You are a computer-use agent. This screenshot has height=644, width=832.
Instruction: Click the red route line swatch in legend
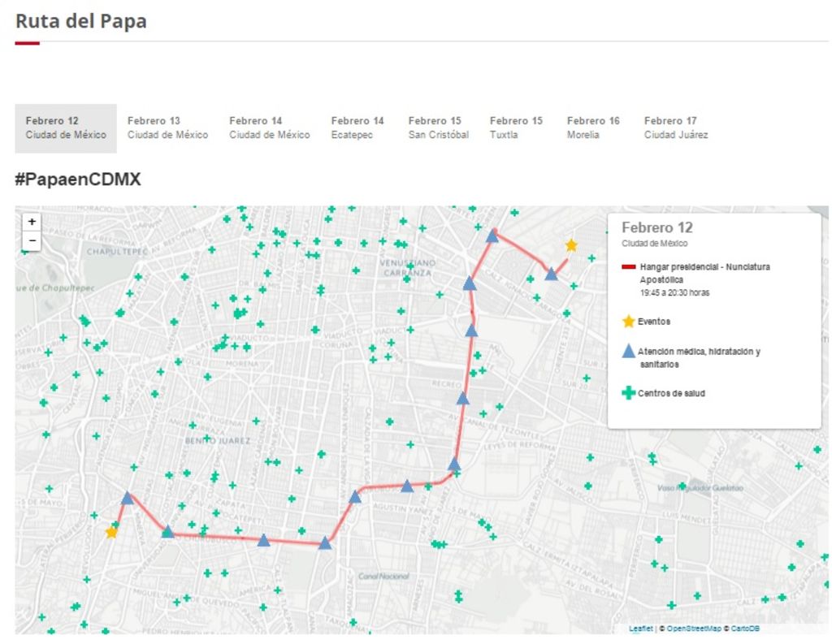coord(628,267)
